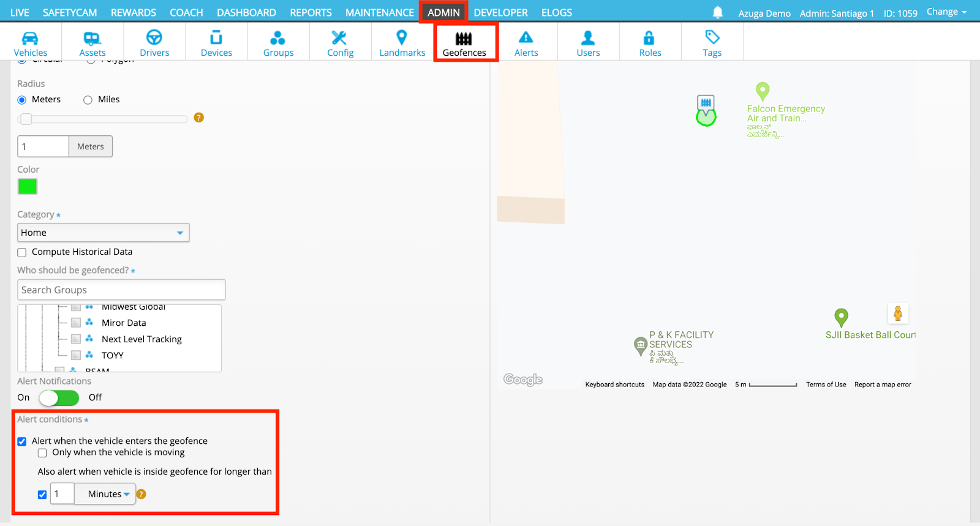Check the Miror Data group
Image resolution: width=980 pixels, height=526 pixels.
(76, 323)
